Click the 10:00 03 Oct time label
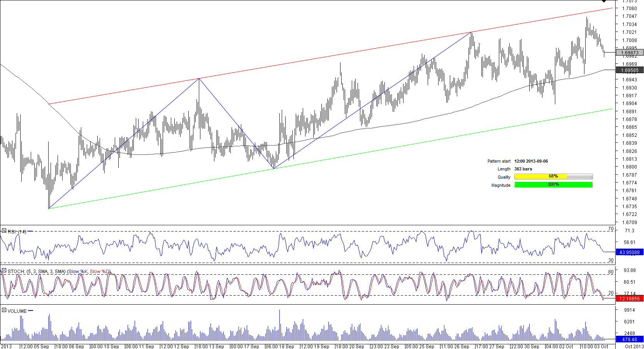The width and height of the screenshot is (644, 349). coord(595,347)
